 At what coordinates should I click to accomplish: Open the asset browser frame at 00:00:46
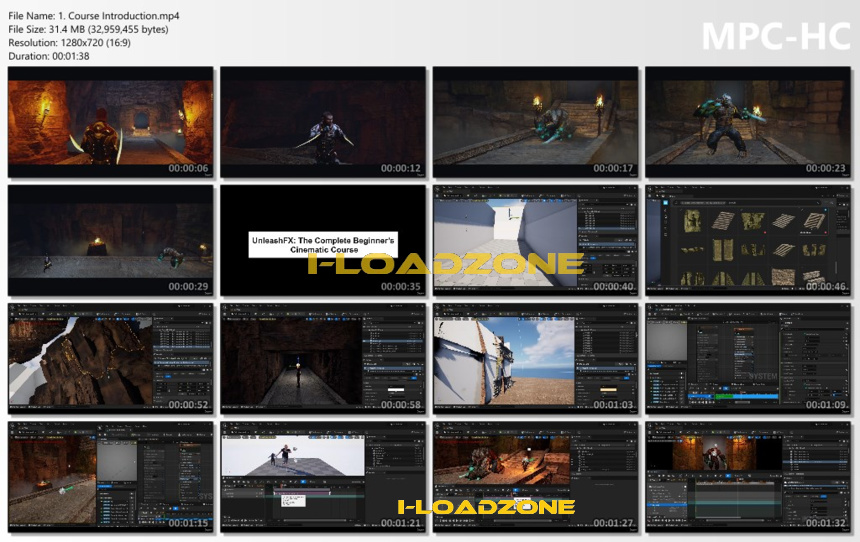(748, 240)
